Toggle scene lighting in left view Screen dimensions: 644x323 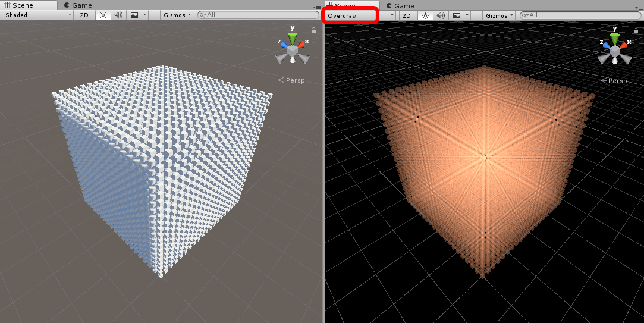[x=103, y=15]
